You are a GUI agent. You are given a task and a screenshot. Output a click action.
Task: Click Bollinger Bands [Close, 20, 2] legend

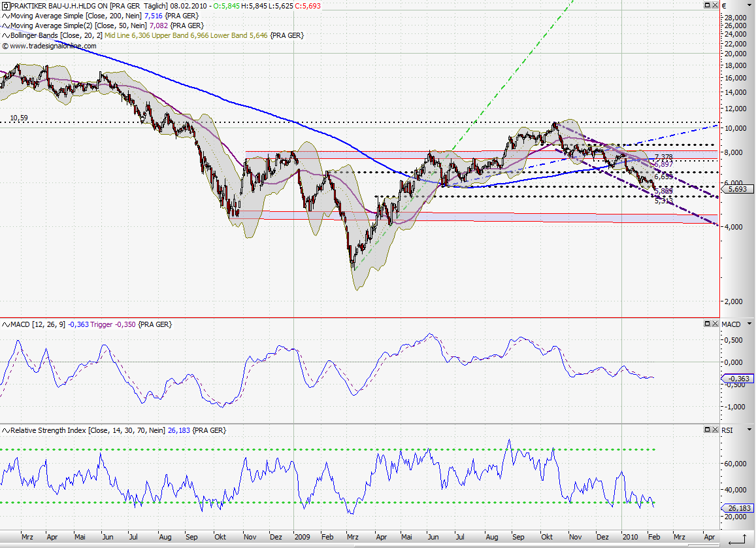(x=56, y=35)
